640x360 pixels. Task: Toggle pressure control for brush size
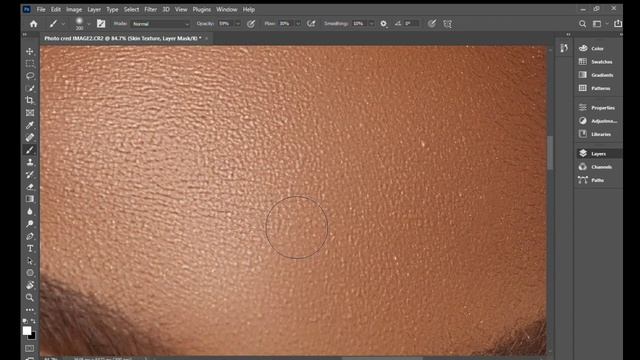coord(432,24)
